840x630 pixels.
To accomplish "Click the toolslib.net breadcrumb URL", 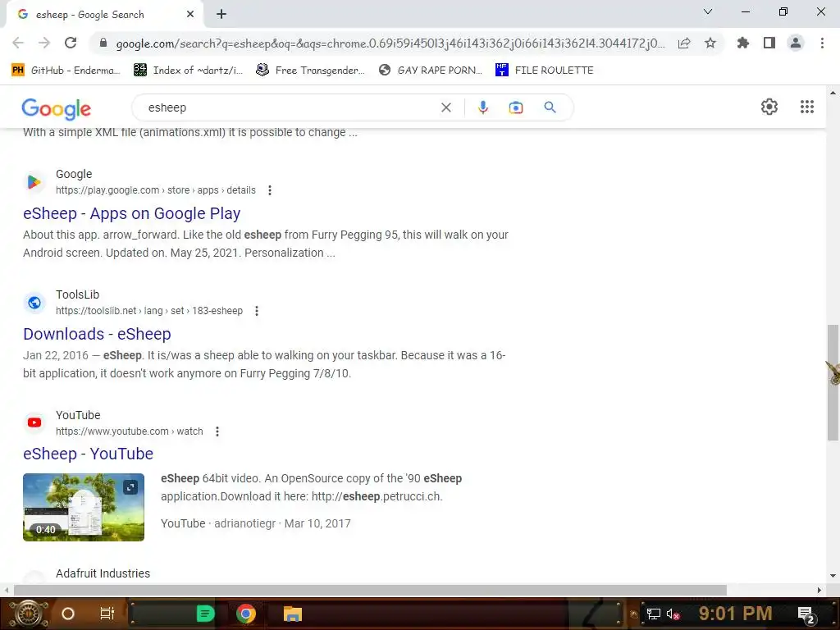I will tap(149, 311).
